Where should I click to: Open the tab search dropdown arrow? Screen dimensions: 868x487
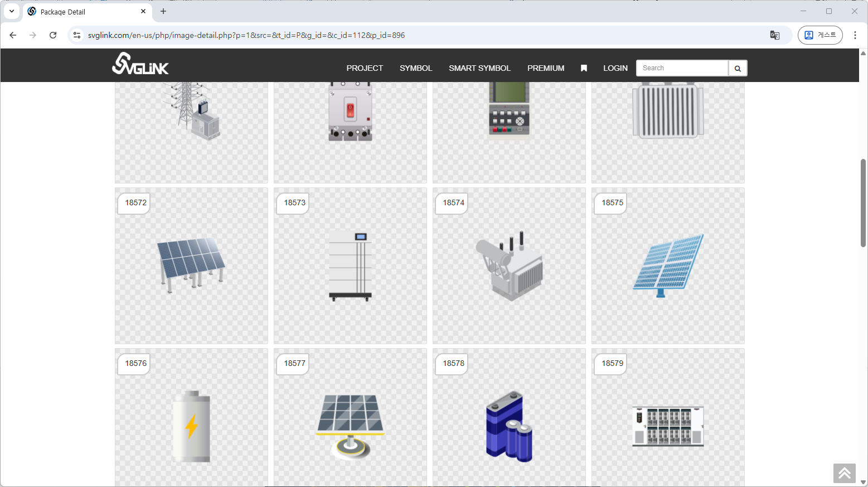pos(11,11)
